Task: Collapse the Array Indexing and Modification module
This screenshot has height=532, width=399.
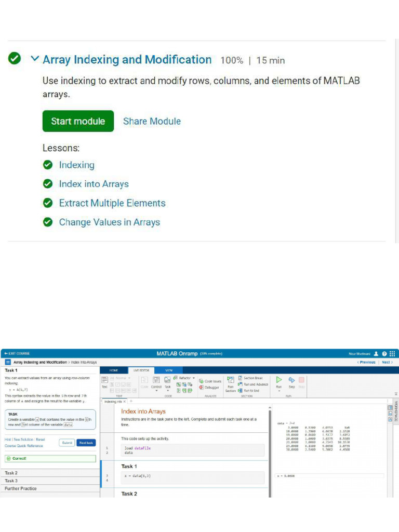Action: coord(35,59)
